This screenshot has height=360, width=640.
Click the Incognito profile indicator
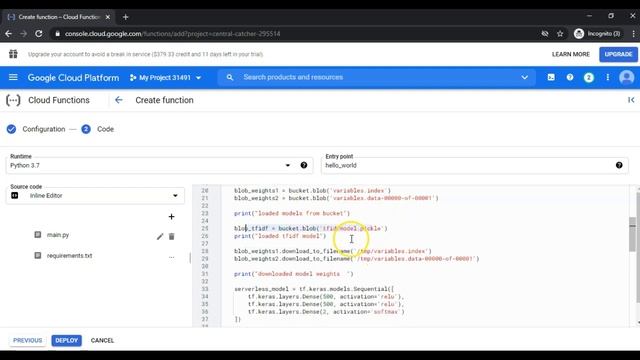point(597,33)
